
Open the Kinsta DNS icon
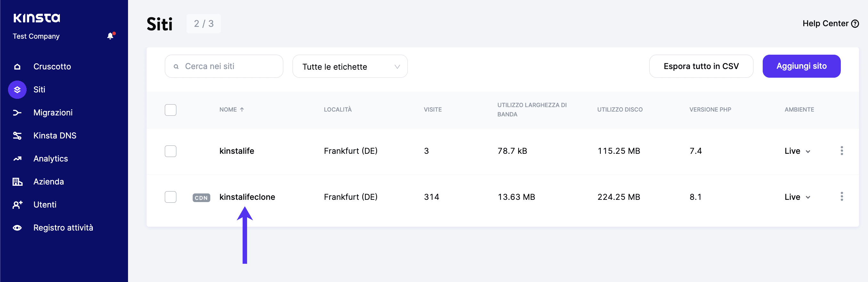(17, 135)
